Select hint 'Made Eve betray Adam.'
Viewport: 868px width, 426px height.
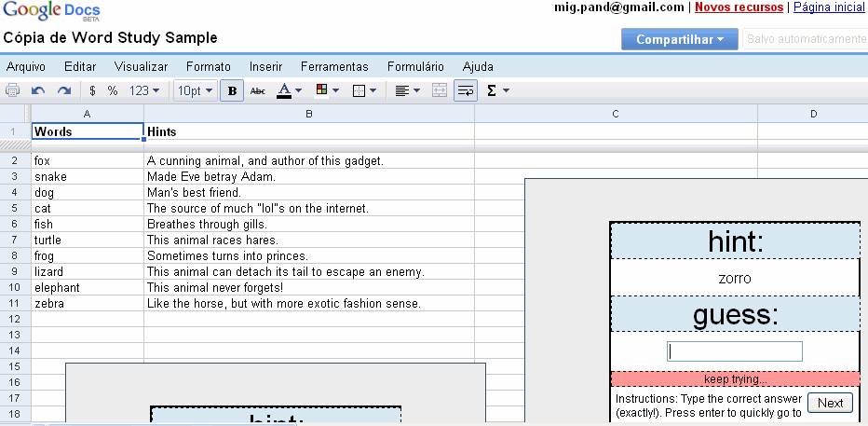[x=309, y=177]
